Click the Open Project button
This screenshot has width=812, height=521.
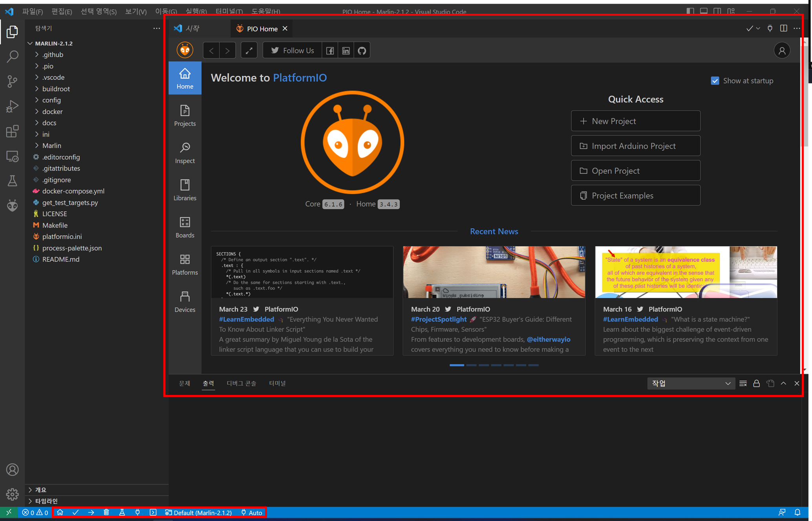(635, 170)
